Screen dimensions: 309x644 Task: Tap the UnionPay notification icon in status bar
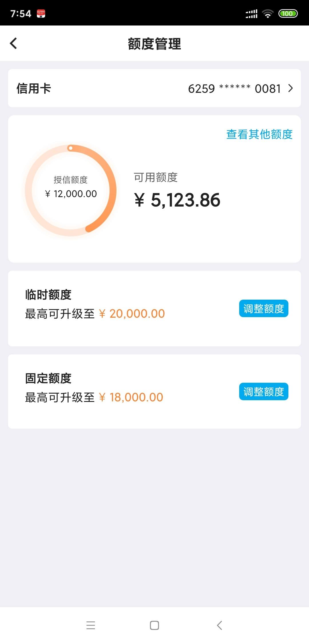pos(41,13)
